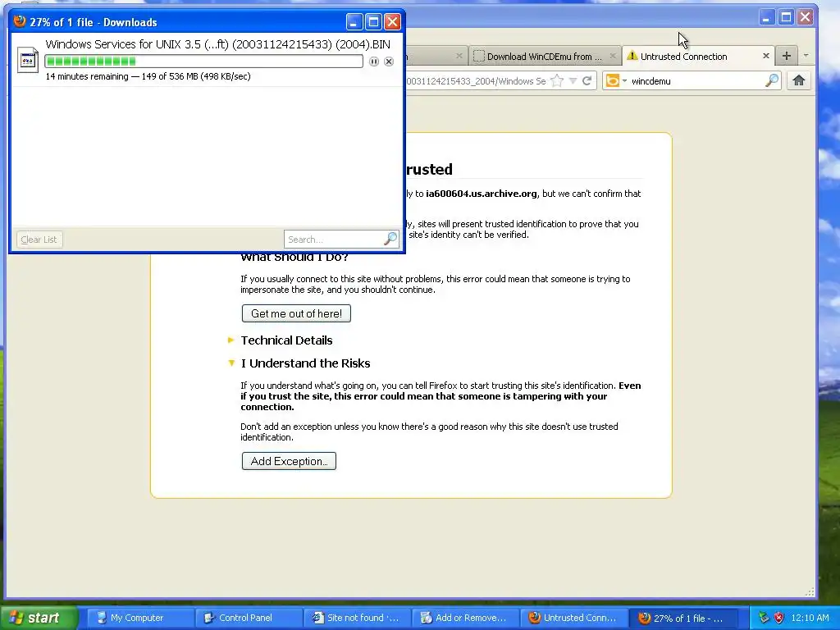The height and width of the screenshot is (630, 840).
Task: Maximize the Downloads window
Action: click(373, 22)
